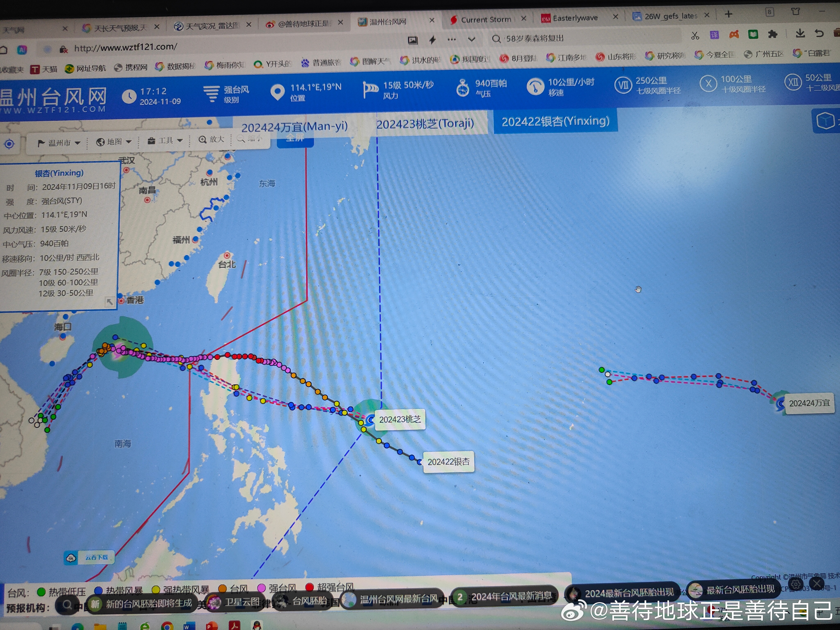This screenshot has height=630, width=840.
Task: Click the browser address bar URL
Action: coord(125,47)
